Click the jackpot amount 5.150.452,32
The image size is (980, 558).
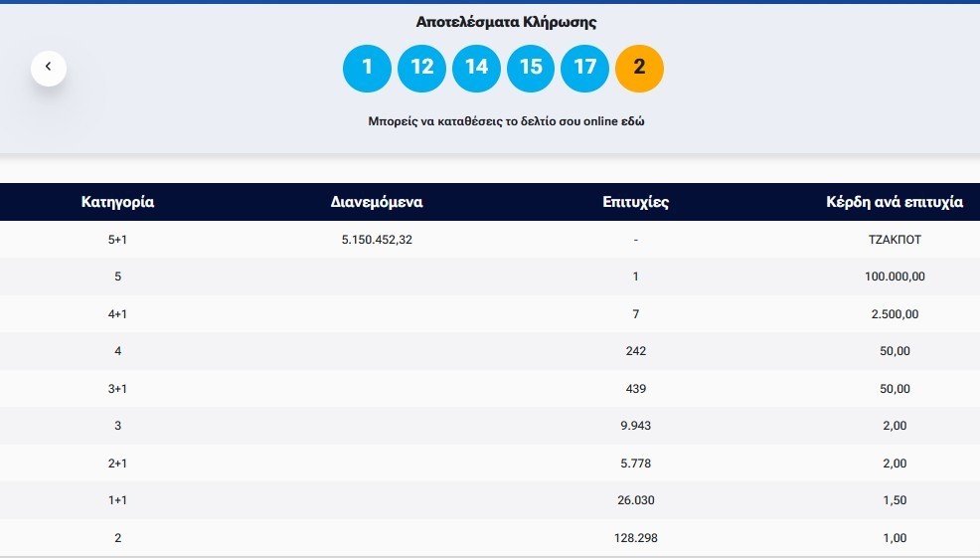tap(377, 240)
